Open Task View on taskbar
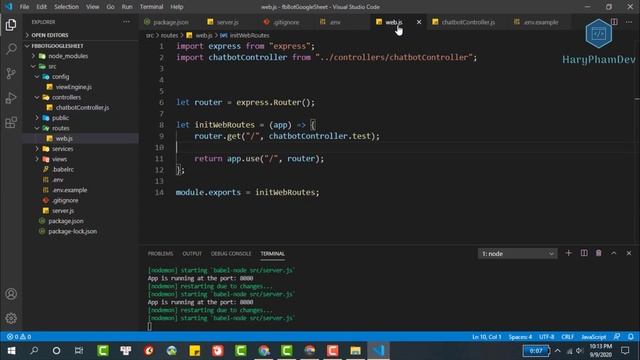640x360 pixels. coord(79,351)
